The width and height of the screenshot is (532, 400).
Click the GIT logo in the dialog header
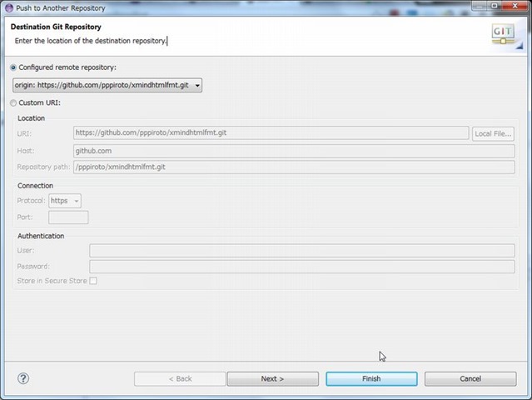(x=503, y=34)
